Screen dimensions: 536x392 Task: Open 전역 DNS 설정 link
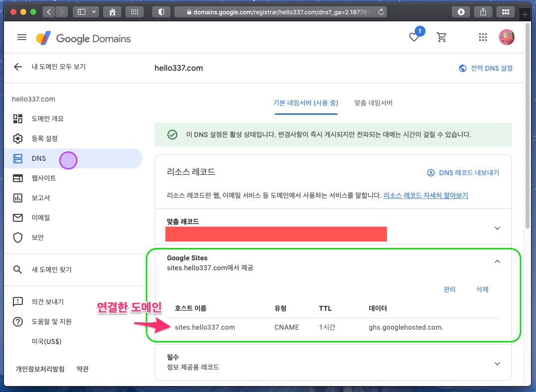[486, 68]
